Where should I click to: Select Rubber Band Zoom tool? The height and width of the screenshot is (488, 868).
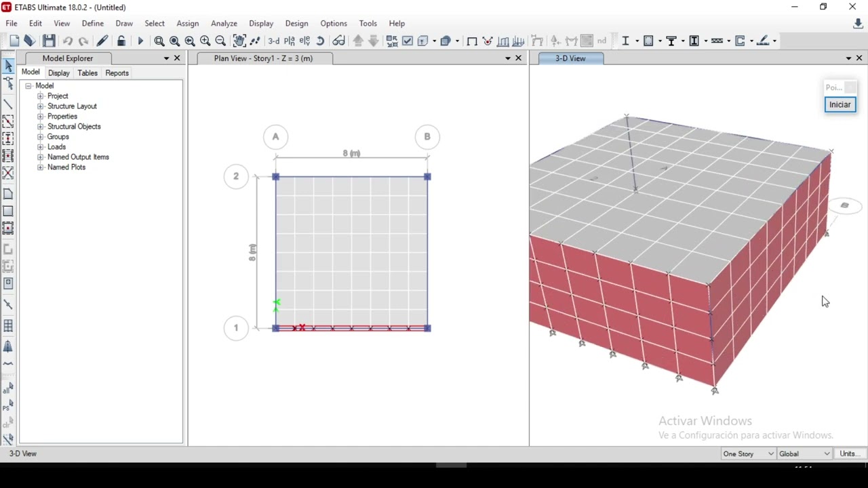tap(159, 41)
